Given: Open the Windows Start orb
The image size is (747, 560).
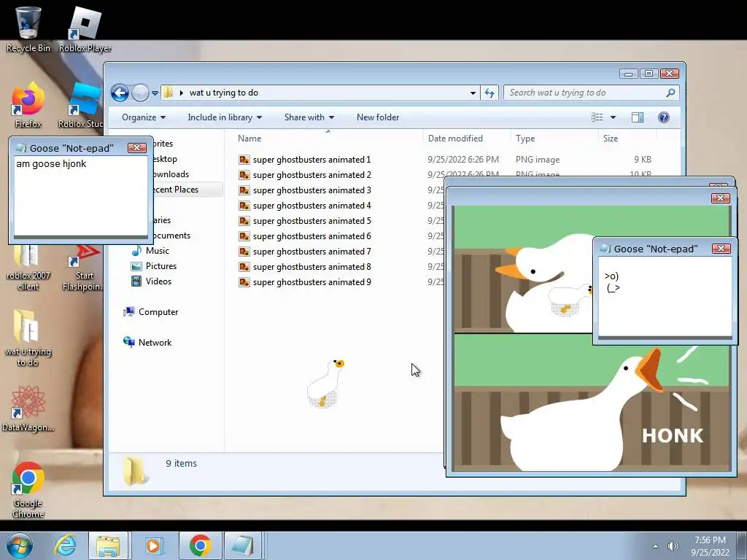Looking at the screenshot, I should (x=20, y=545).
